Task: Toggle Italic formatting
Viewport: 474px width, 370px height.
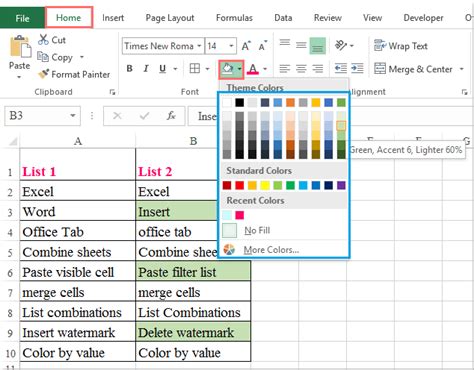Action: point(146,69)
